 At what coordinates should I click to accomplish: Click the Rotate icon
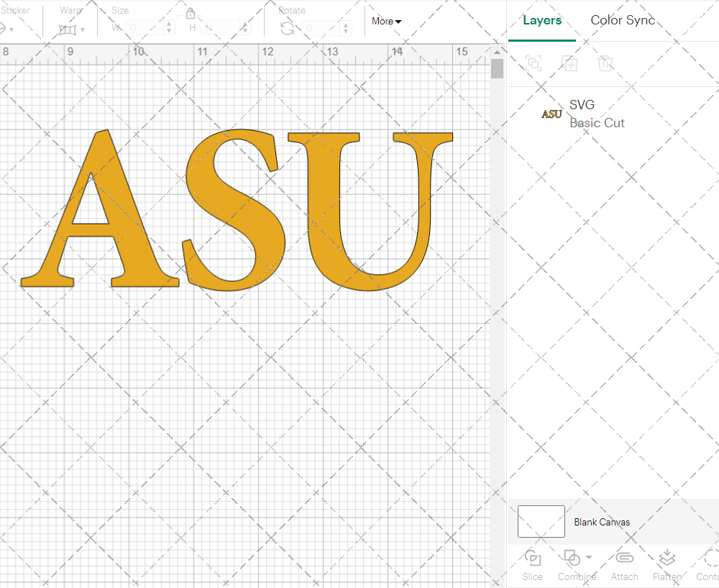[x=288, y=29]
